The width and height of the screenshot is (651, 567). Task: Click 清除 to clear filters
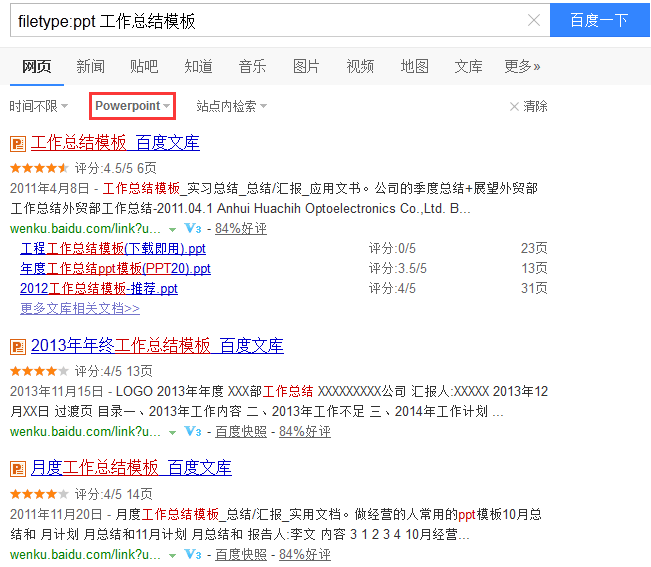click(529, 106)
